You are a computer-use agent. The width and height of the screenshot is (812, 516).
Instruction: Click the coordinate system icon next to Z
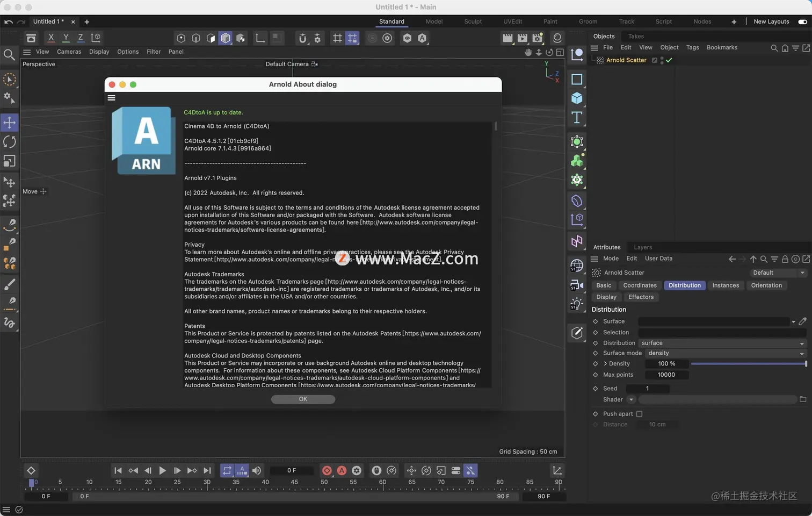coord(96,38)
